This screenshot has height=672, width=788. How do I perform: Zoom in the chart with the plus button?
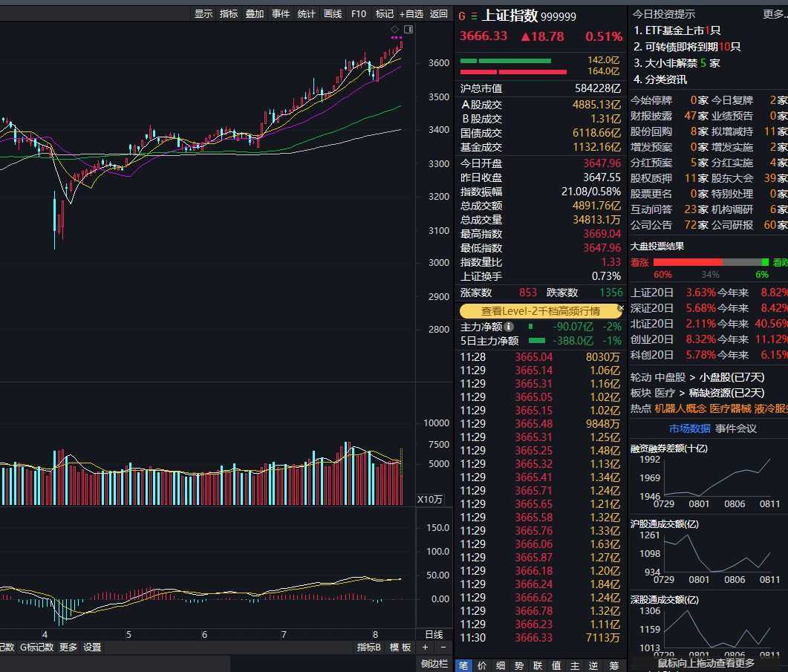click(426, 647)
